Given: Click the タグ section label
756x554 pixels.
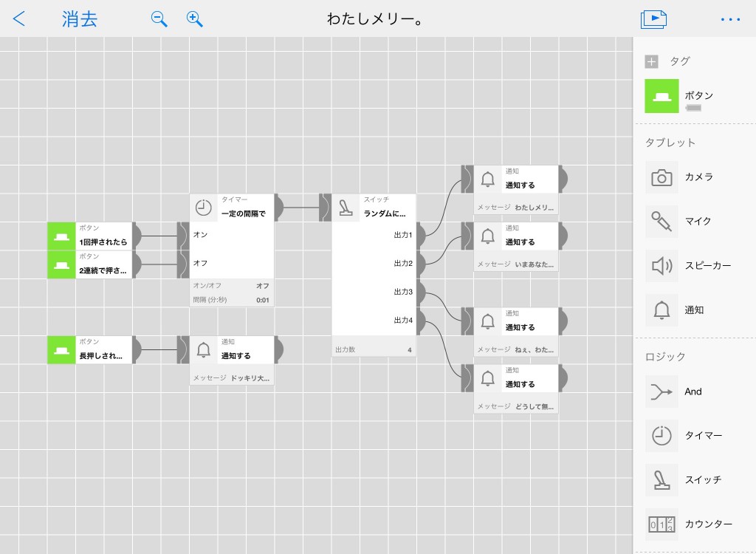Looking at the screenshot, I should click(680, 61).
